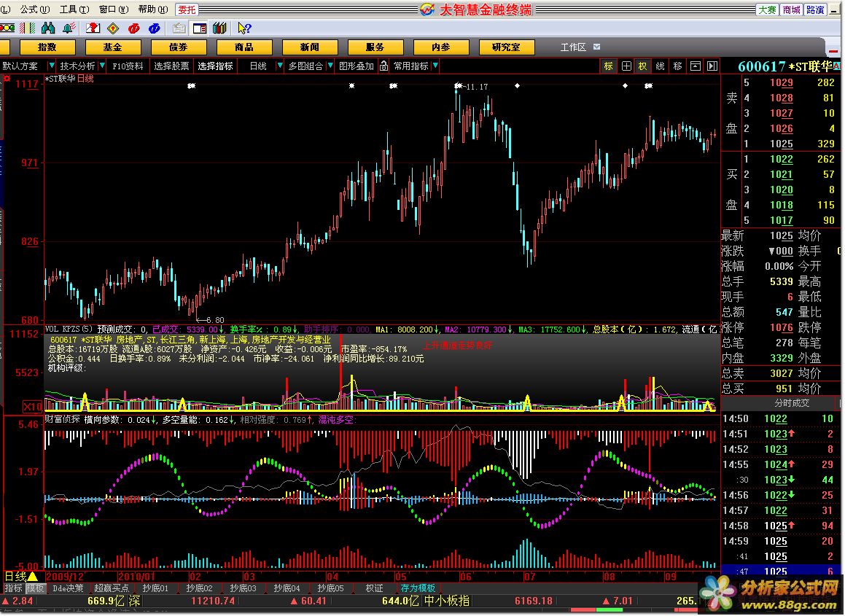Click the red circular info icon
The height and width of the screenshot is (616, 845).
click(x=133, y=28)
